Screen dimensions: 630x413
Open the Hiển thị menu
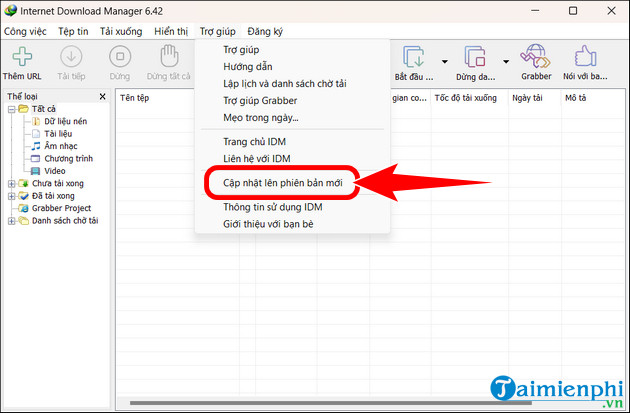click(171, 31)
